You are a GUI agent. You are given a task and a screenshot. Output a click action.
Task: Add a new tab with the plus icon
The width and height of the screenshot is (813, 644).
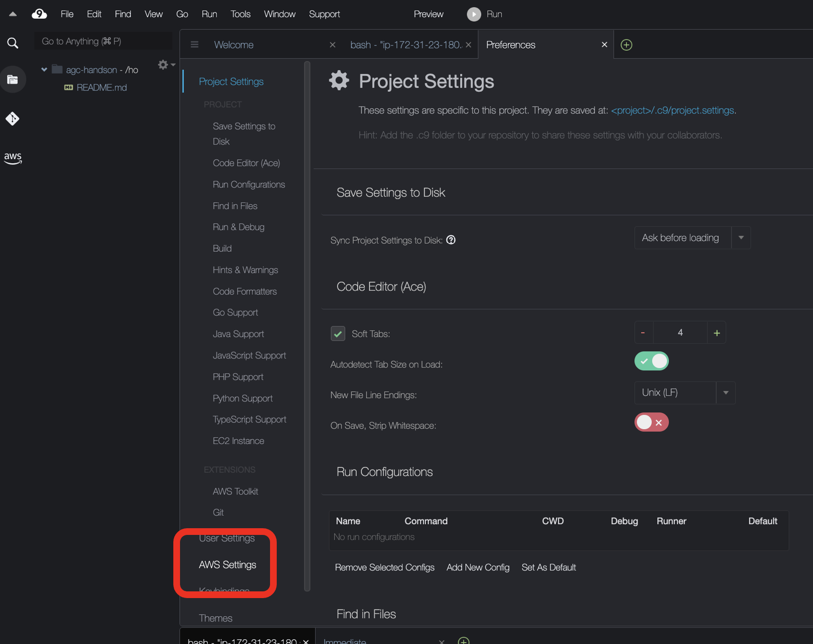[x=626, y=44]
